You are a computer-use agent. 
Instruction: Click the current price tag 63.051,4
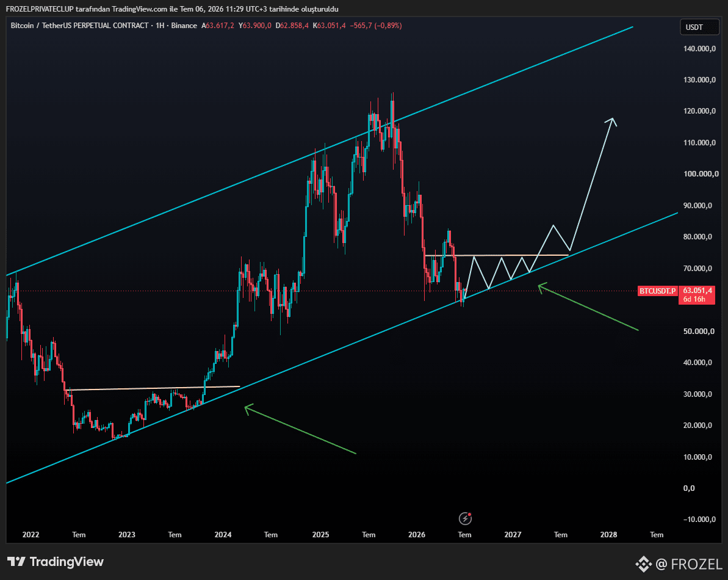(697, 291)
